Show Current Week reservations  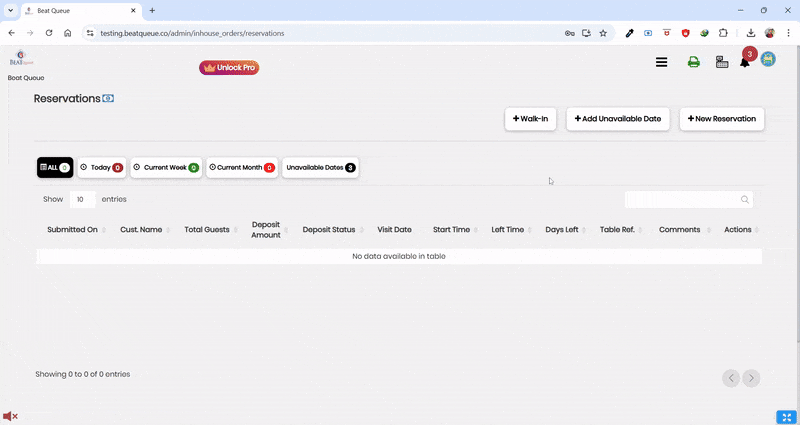[x=166, y=168]
